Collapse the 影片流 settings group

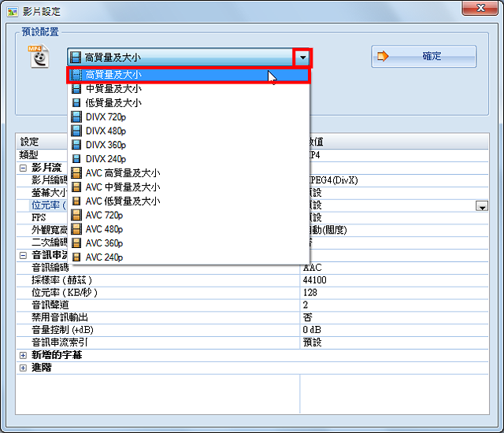(23, 168)
